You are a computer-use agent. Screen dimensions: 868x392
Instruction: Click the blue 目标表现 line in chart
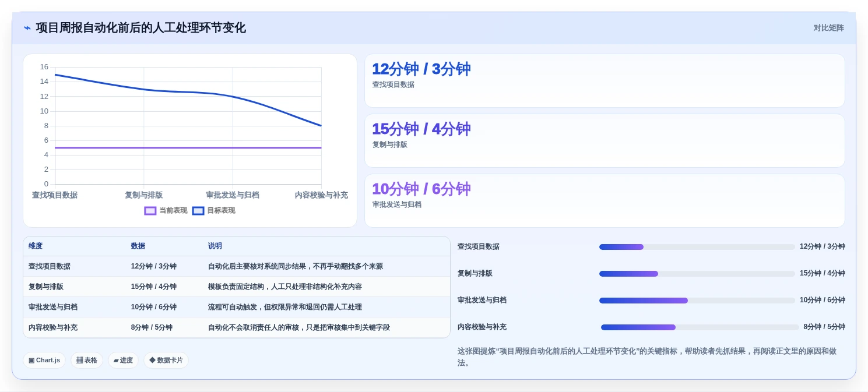coord(188,92)
